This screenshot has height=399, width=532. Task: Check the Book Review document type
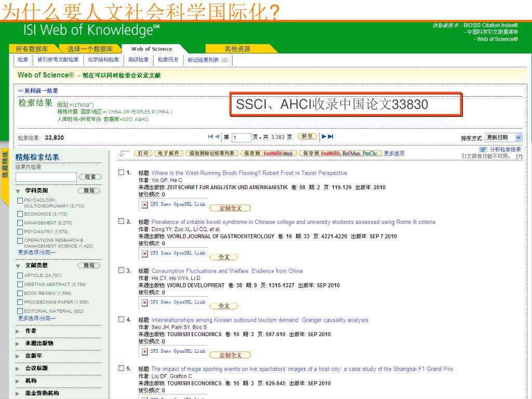tap(20, 293)
